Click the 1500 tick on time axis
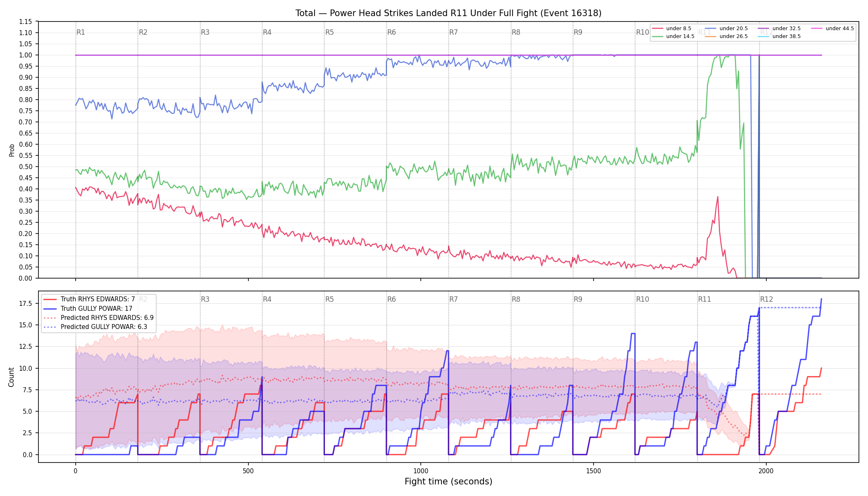Screen dimensions: 868x496 [x=594, y=471]
